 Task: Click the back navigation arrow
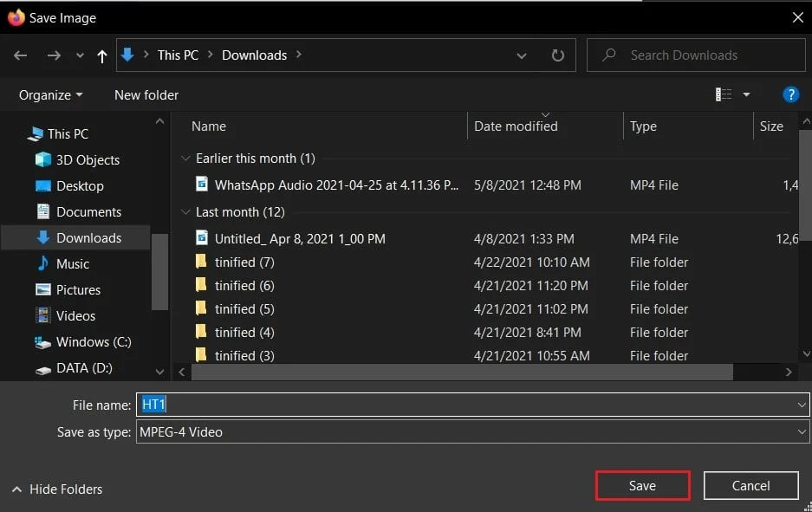(x=20, y=55)
